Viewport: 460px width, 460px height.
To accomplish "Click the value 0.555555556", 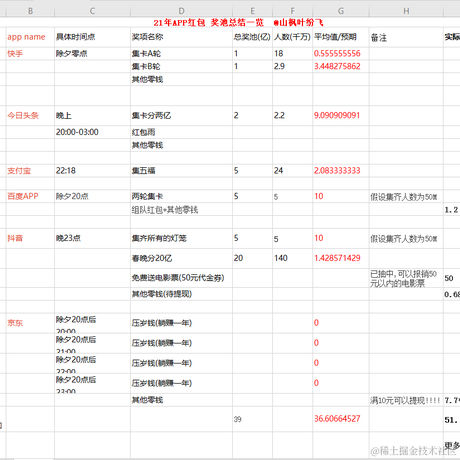I will click(x=337, y=54).
